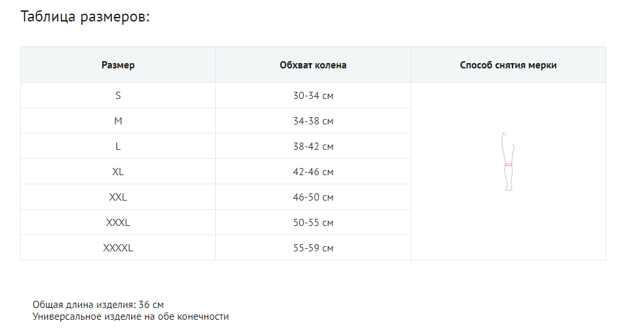Image resolution: width=644 pixels, height=336 pixels.
Task: Select the XXXL size cell
Action: point(118,223)
